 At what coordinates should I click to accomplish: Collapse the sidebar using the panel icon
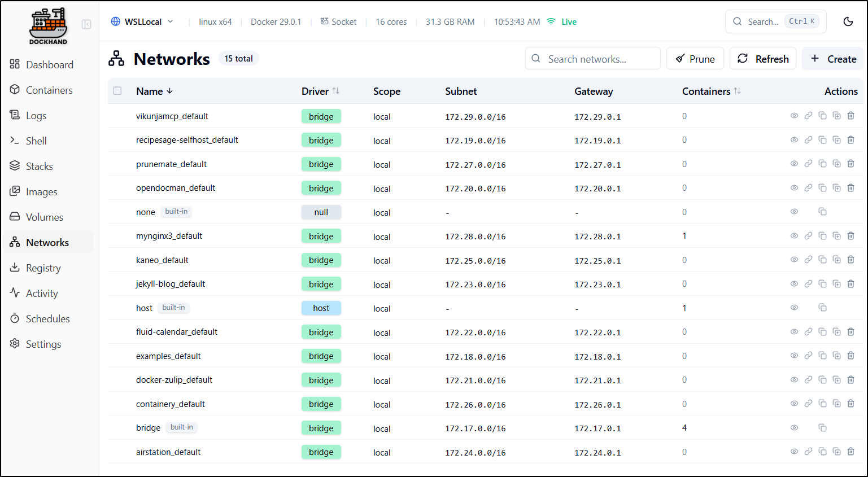86,24
